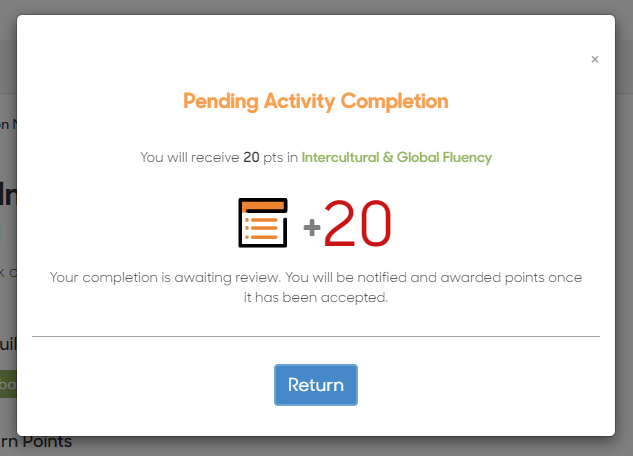
Task: Click the large bold heading fragment at left edge
Action: tap(8, 195)
